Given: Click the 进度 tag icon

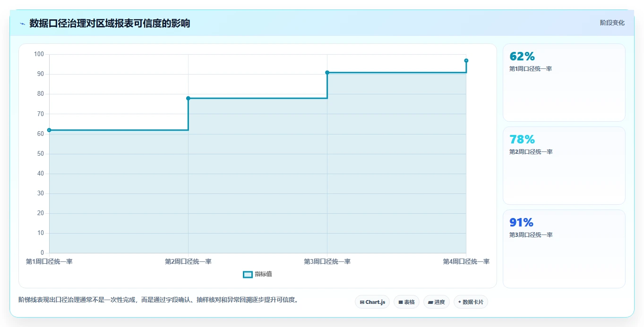Looking at the screenshot, I should point(431,302).
